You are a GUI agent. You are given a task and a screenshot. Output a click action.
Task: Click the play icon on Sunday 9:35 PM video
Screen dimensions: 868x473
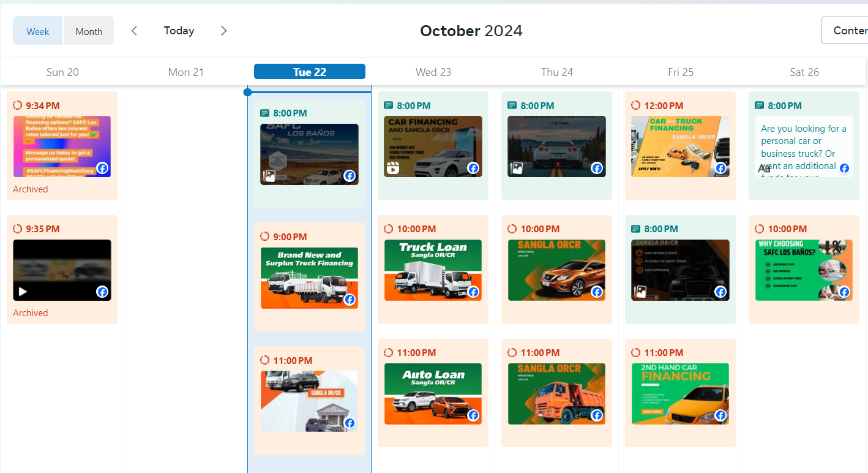coord(23,292)
